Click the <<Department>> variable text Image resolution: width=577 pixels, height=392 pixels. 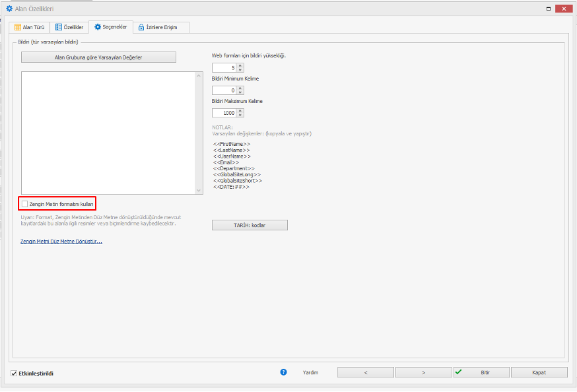[x=234, y=168]
